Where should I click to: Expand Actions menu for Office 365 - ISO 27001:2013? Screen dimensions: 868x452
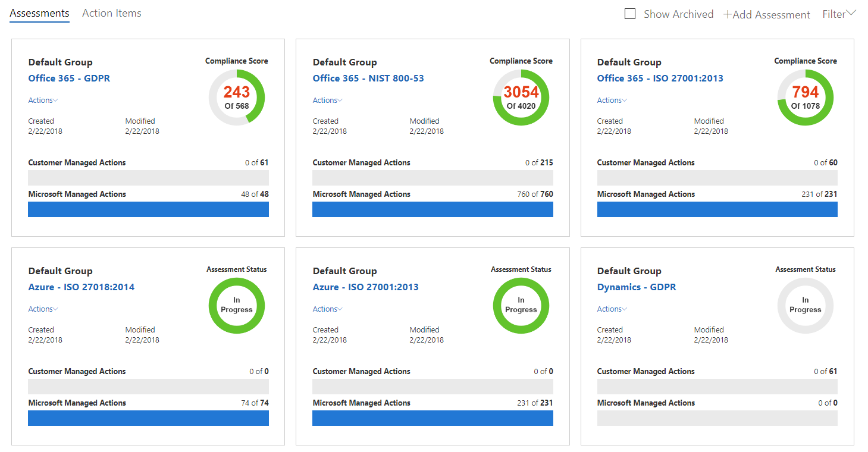(x=612, y=100)
